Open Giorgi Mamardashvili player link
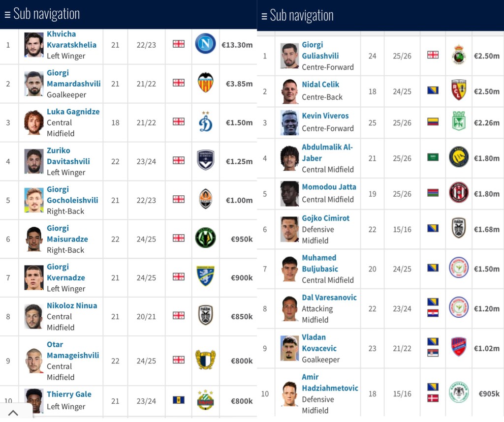Viewport: 504px width, 422px height. click(73, 78)
